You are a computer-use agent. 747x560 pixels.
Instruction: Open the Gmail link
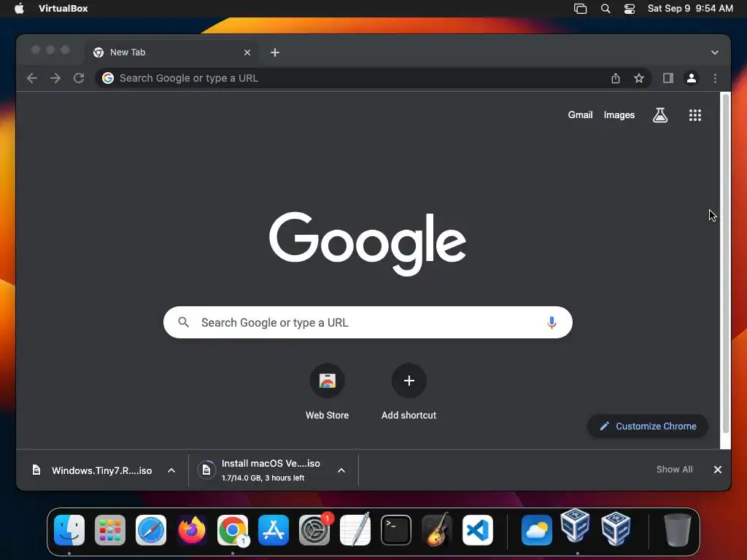point(580,114)
